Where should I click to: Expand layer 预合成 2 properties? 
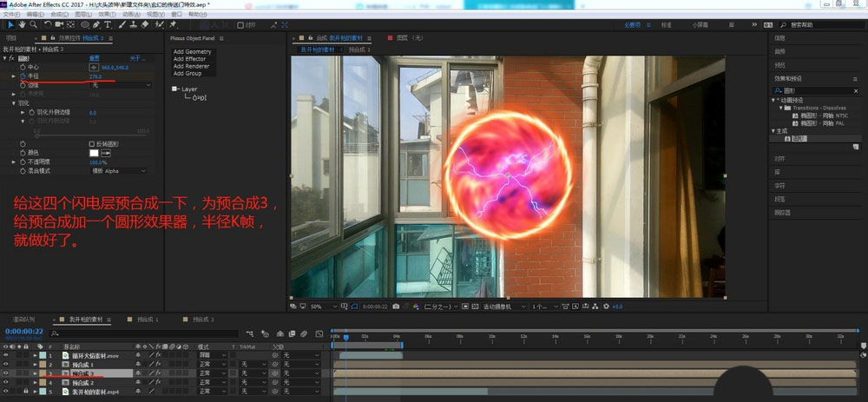pyautogui.click(x=35, y=383)
